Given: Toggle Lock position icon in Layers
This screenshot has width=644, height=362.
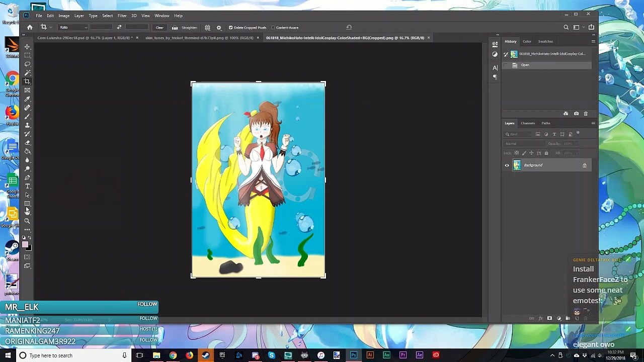Looking at the screenshot, I should (x=531, y=153).
